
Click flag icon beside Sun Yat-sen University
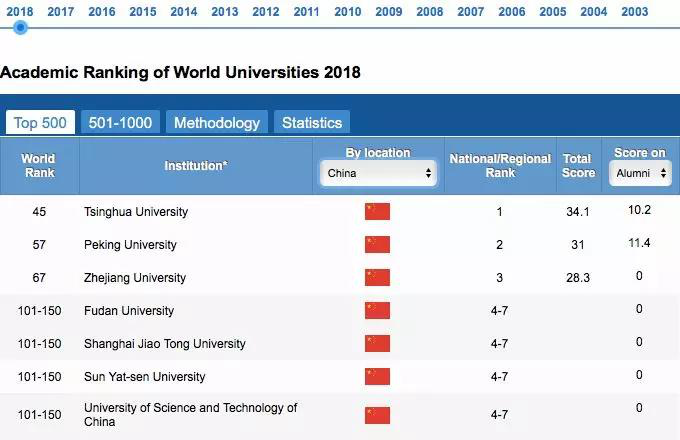tap(377, 376)
